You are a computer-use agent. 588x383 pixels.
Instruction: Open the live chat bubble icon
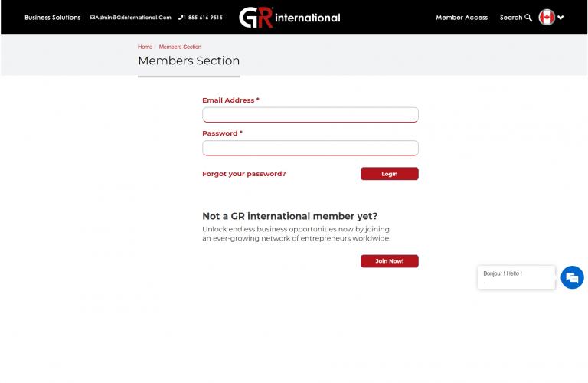pyautogui.click(x=572, y=277)
